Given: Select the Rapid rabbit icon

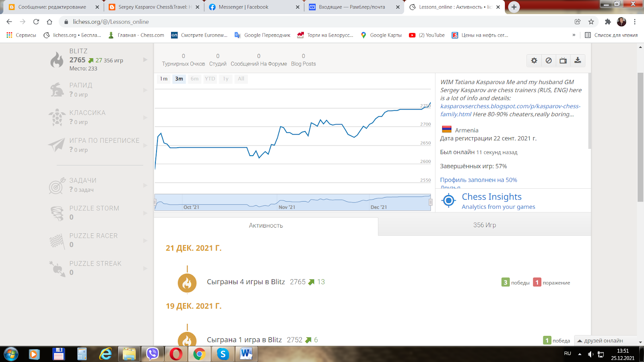Looking at the screenshot, I should click(x=57, y=90).
